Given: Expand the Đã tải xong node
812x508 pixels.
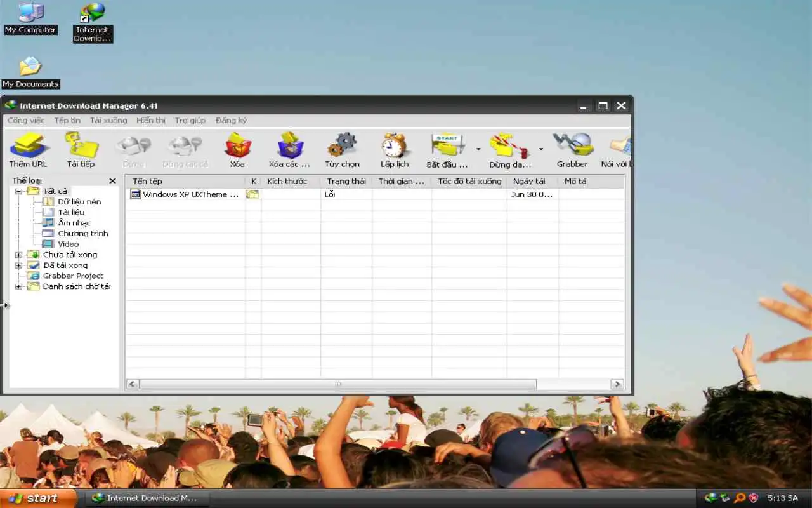Looking at the screenshot, I should (x=18, y=265).
